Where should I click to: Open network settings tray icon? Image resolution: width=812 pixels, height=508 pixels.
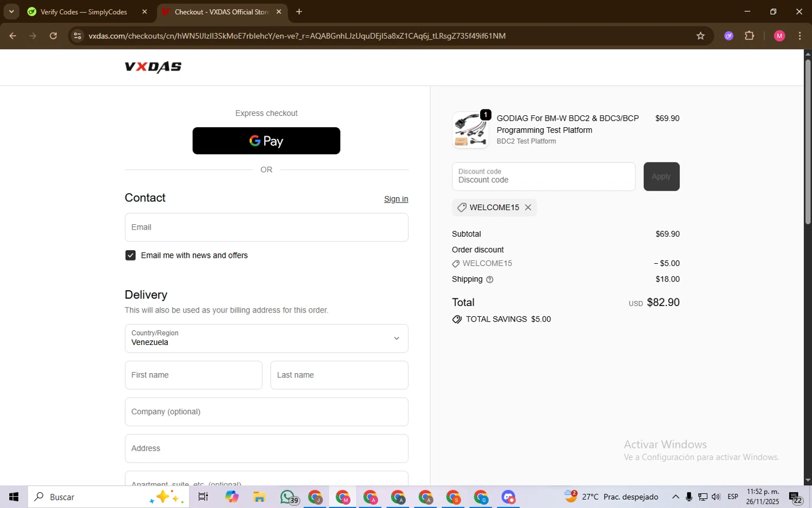[703, 497]
